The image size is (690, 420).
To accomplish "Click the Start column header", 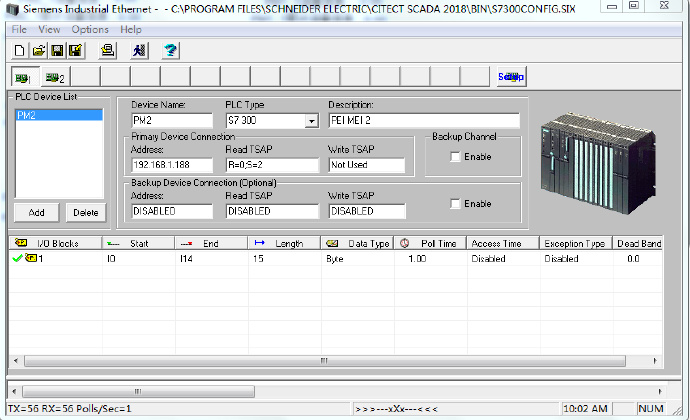I will pyautogui.click(x=139, y=243).
